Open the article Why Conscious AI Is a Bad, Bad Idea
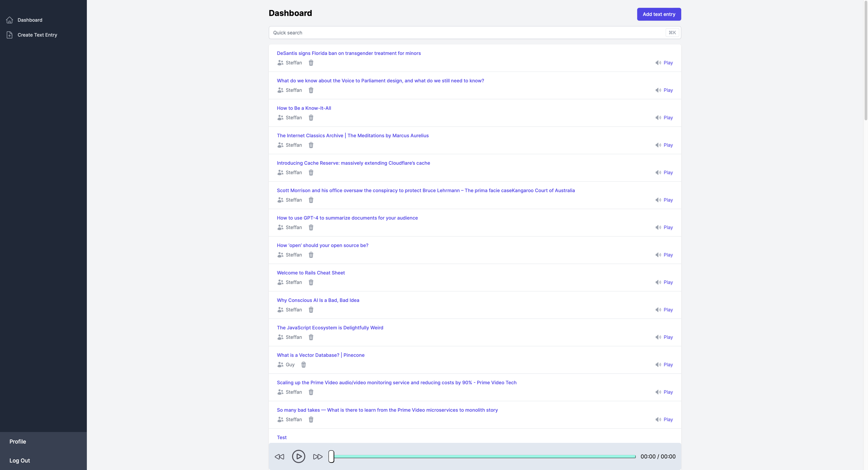Viewport: 868px width, 470px height. (x=318, y=300)
